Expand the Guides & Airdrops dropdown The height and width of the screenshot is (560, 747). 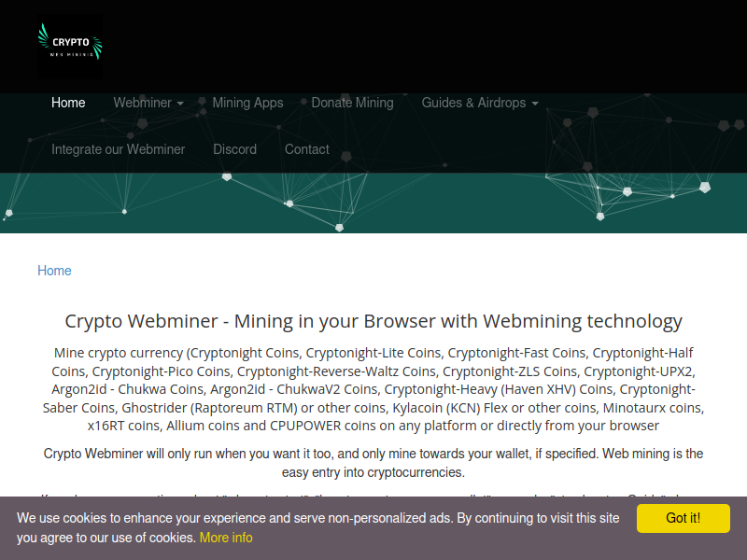(x=480, y=103)
